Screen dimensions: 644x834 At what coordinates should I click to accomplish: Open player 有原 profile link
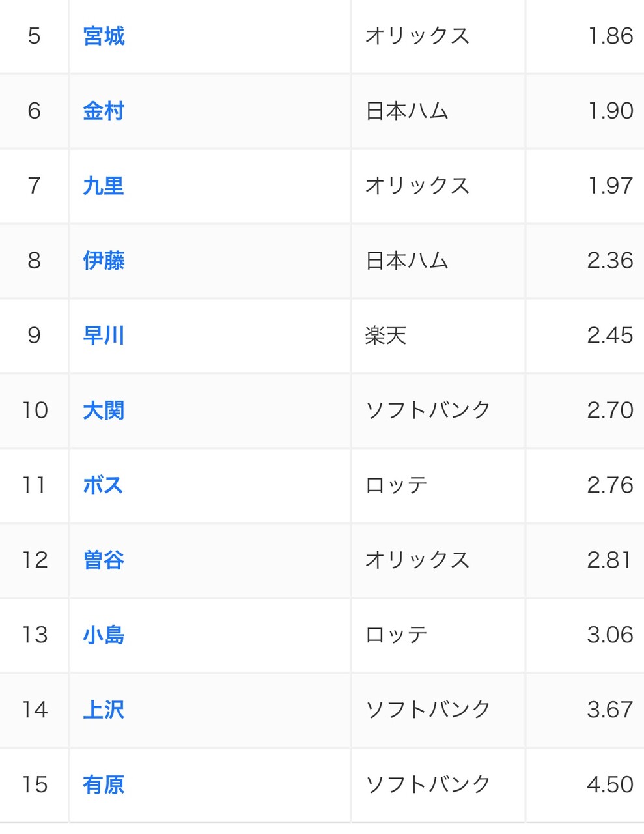(x=104, y=784)
